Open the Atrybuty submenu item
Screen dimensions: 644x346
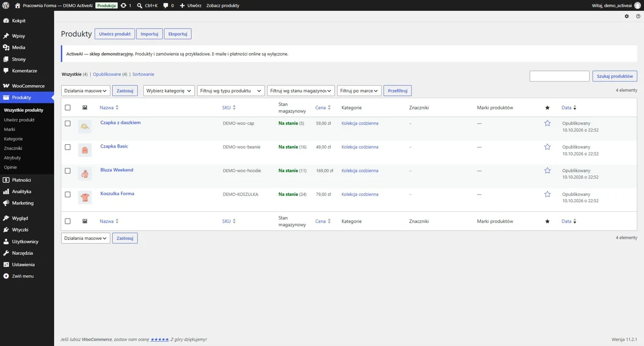(12, 158)
